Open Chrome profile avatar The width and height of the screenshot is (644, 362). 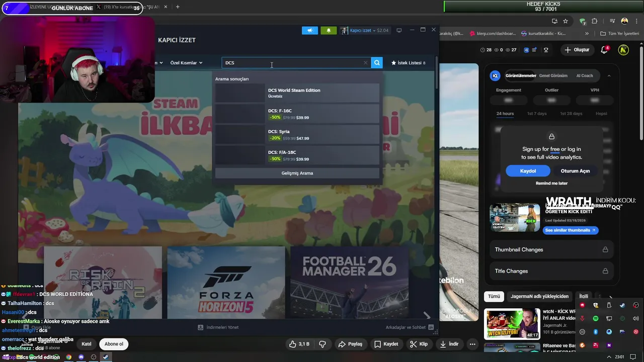pyautogui.click(x=624, y=21)
